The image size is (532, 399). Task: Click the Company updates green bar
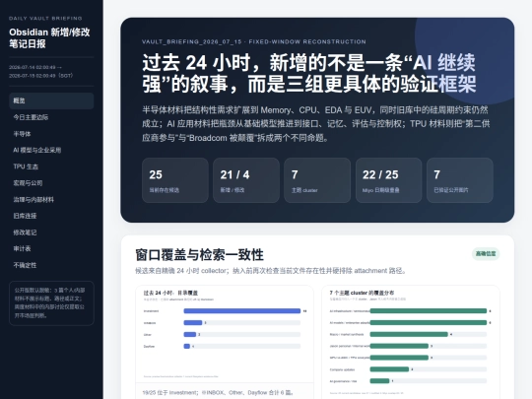389,369
